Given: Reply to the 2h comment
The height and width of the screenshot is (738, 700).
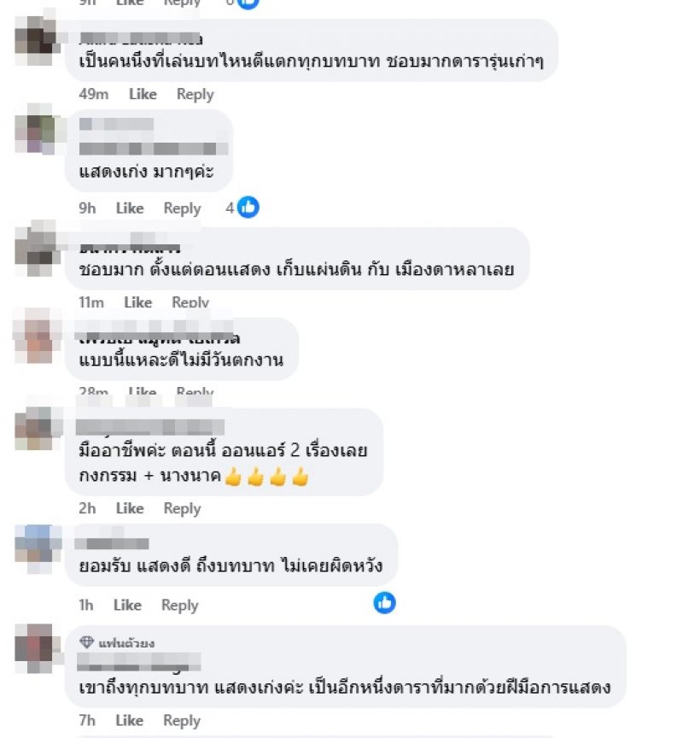Looking at the screenshot, I should pos(182,509).
